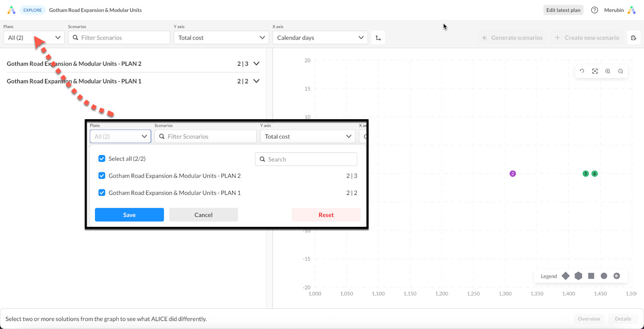Viewport: 644px width, 329px height.
Task: Switch to the Overview tab
Action: 589,319
